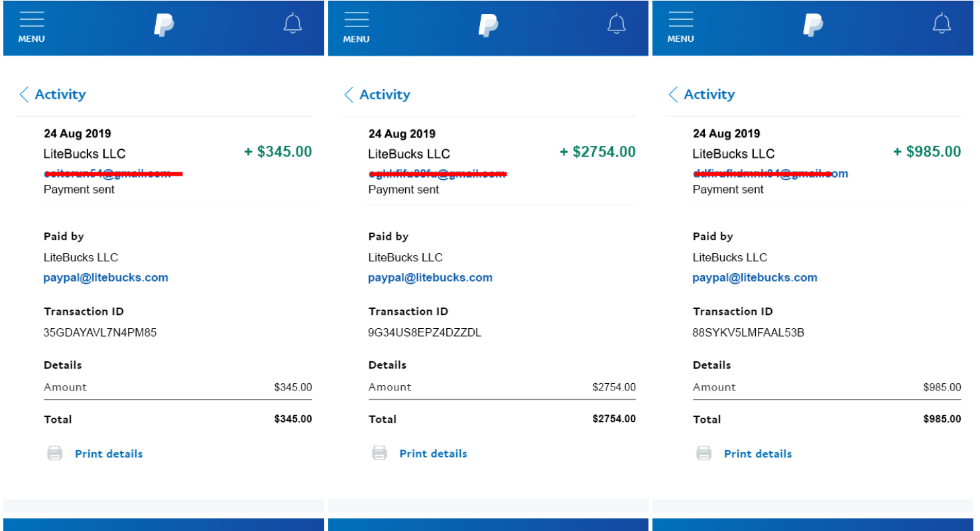
Task: Click the bold Total value $345.00
Action: pyautogui.click(x=293, y=419)
